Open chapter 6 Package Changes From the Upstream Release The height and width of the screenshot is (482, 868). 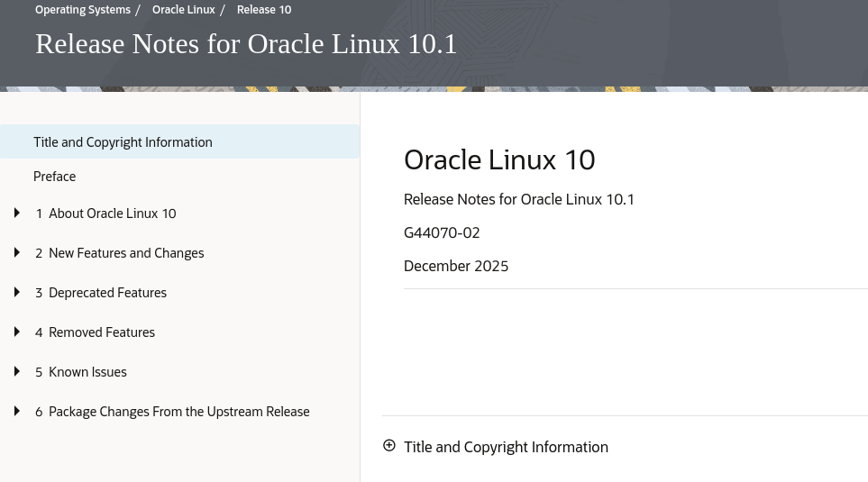(172, 412)
